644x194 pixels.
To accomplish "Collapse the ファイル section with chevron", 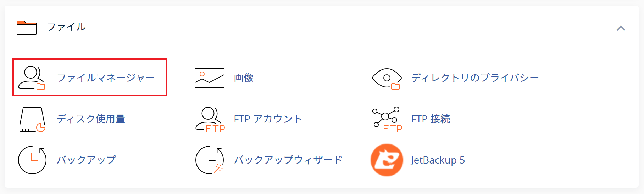I will 621,28.
